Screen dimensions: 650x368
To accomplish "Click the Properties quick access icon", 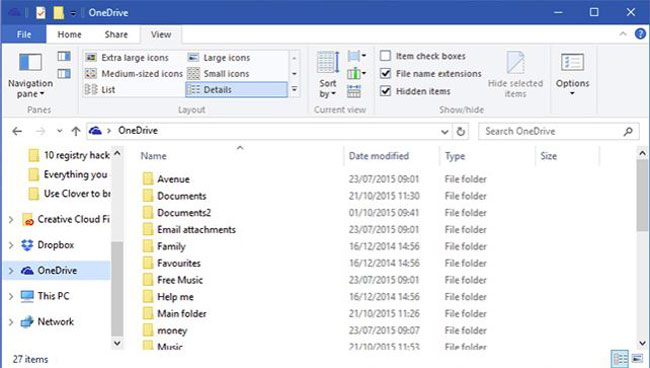I will pos(40,13).
